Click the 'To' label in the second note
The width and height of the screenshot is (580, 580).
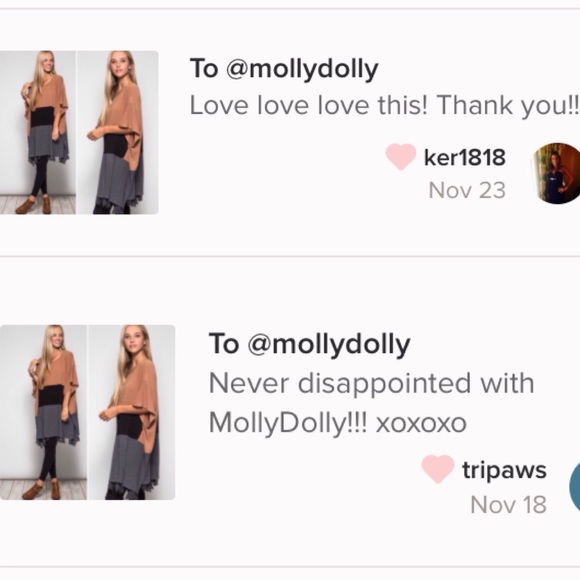pyautogui.click(x=223, y=344)
